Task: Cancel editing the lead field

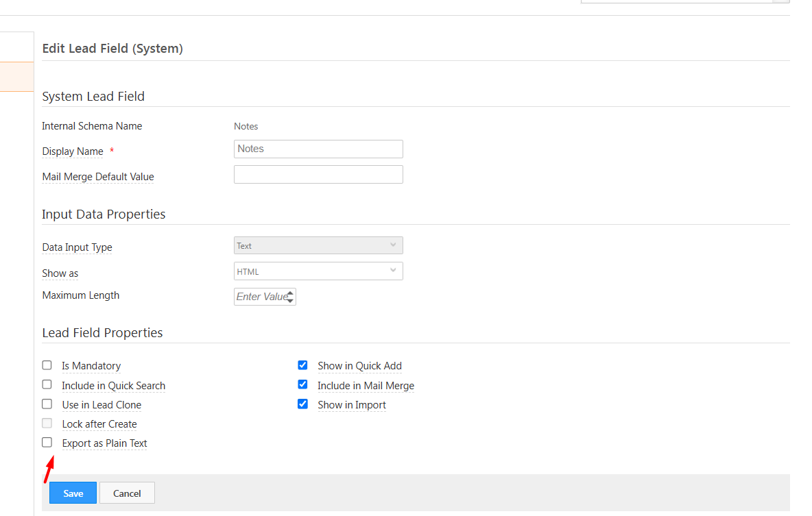Action: click(x=127, y=493)
